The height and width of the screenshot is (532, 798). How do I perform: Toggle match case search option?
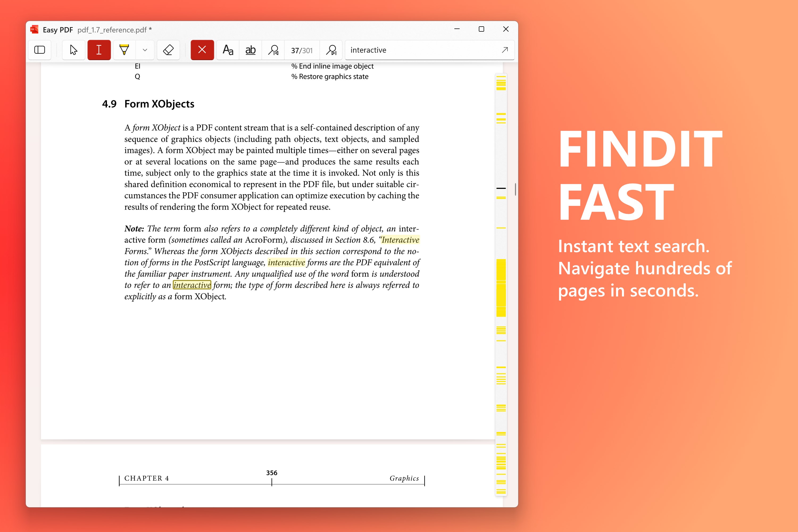[228, 50]
